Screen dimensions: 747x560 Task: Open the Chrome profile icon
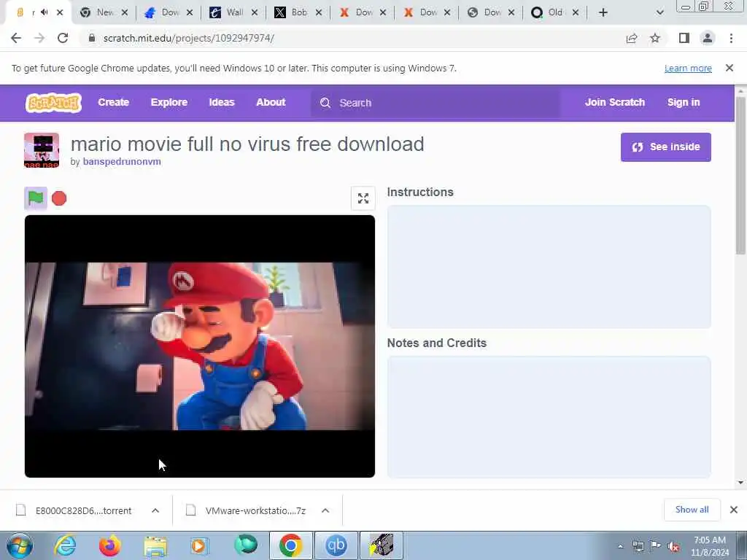point(708,38)
